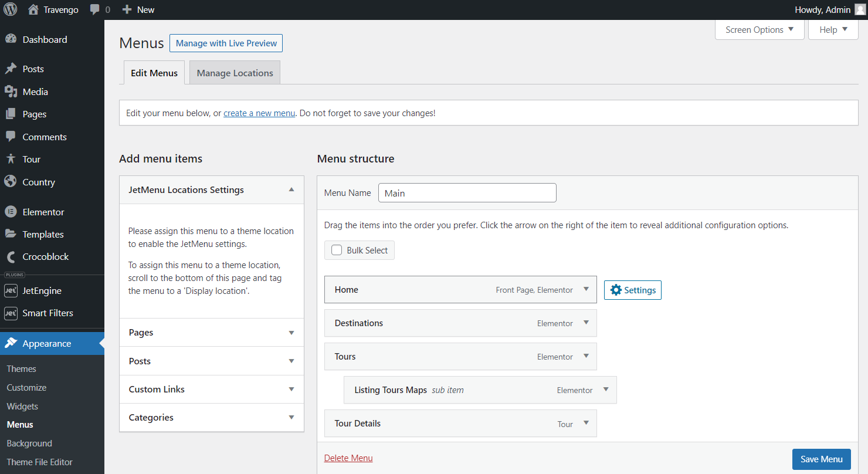Click the Appearance paintbrush icon
Image resolution: width=868 pixels, height=474 pixels.
[x=11, y=343]
